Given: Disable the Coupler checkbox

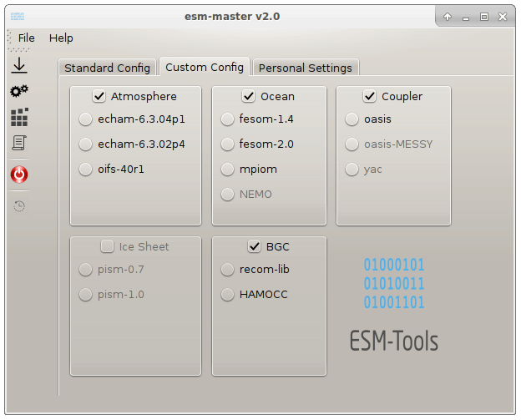Looking at the screenshot, I should tap(370, 96).
